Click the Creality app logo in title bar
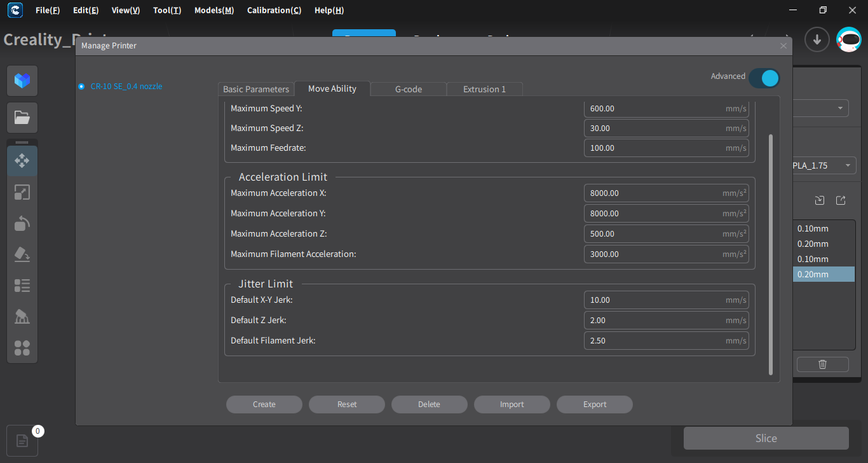 tap(15, 10)
